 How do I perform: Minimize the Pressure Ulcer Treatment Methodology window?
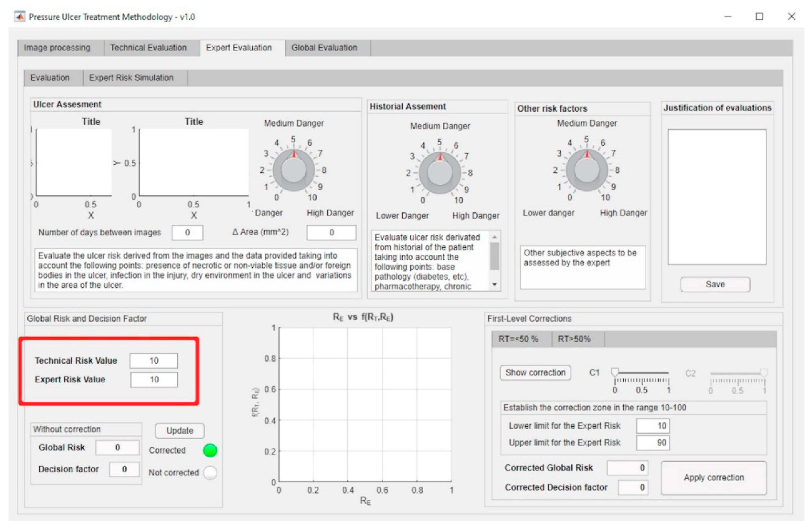(x=728, y=17)
